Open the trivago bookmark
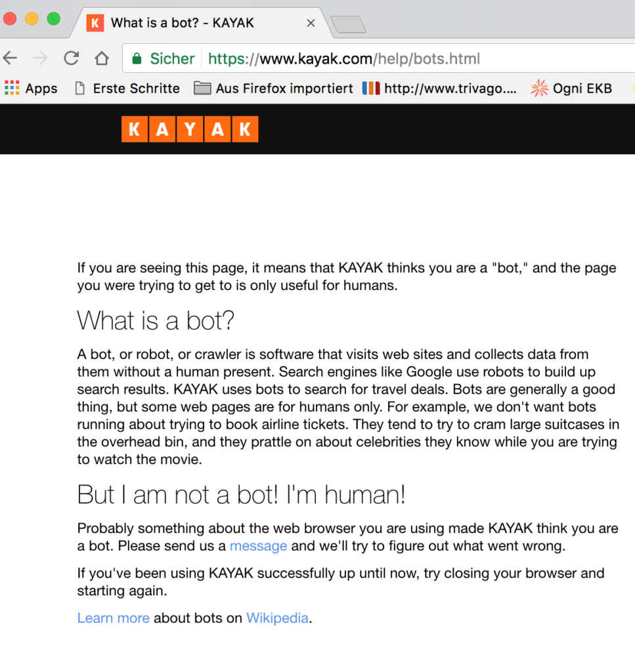 [x=439, y=89]
